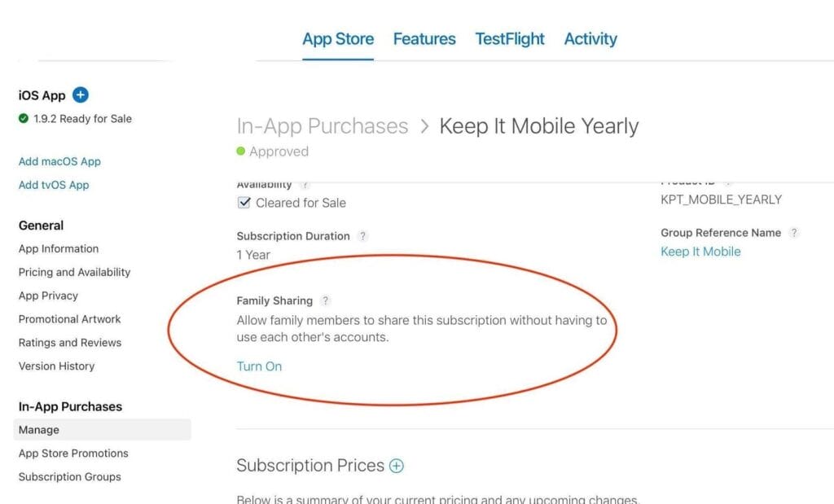Select Manage under In-App Purchases

coord(39,430)
